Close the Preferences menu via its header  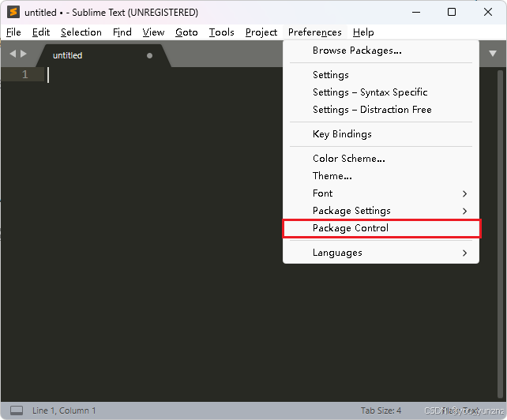coord(315,32)
